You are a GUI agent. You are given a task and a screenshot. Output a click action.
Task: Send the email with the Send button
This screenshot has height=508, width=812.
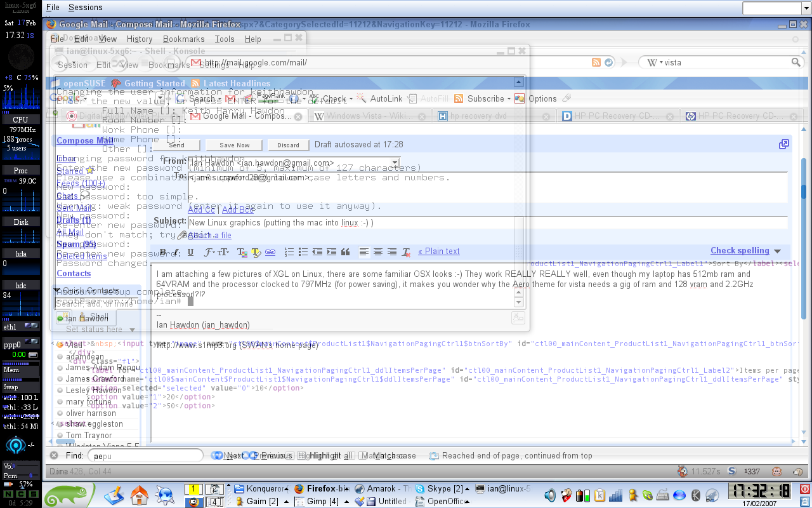pos(176,145)
